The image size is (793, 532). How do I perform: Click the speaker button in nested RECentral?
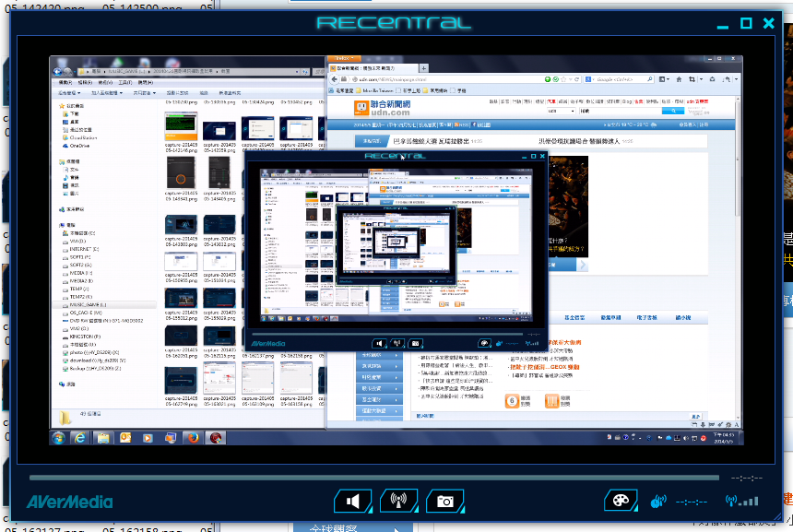coord(379,343)
